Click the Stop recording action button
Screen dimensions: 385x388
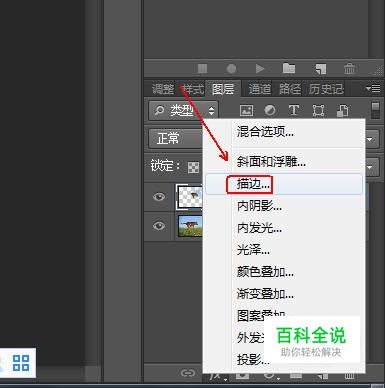[202, 69]
